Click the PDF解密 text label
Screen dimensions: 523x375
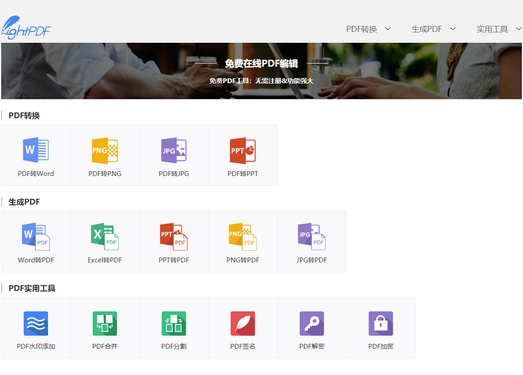pyautogui.click(x=312, y=346)
